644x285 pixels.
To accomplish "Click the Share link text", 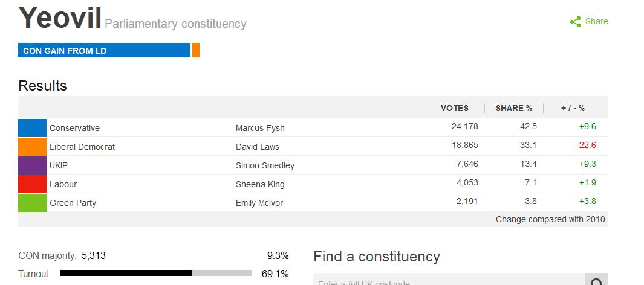I will pos(596,21).
